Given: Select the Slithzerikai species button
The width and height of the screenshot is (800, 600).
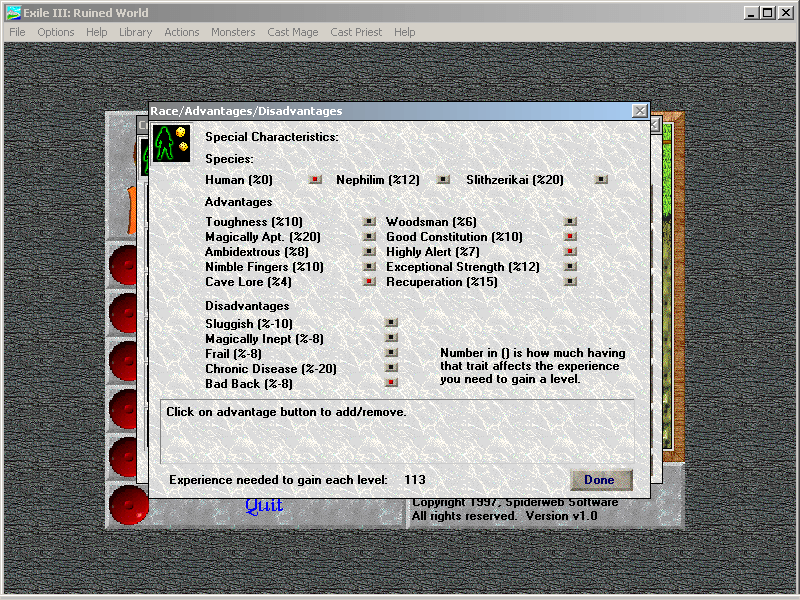Looking at the screenshot, I should pyautogui.click(x=602, y=180).
